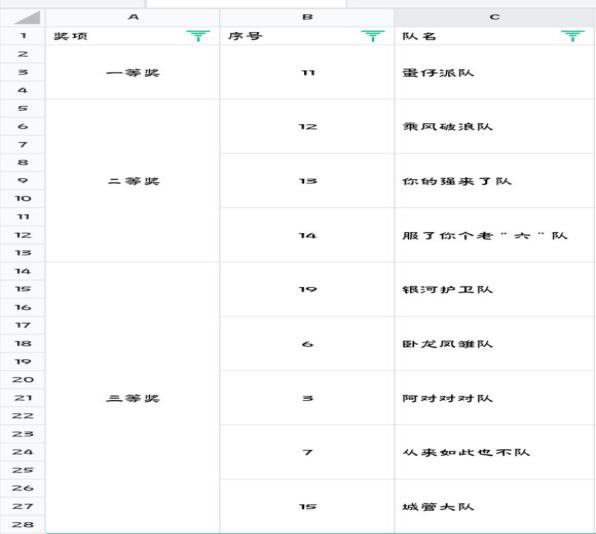The height and width of the screenshot is (534, 596).
Task: Open the filter on 队名 column
Action: [573, 36]
